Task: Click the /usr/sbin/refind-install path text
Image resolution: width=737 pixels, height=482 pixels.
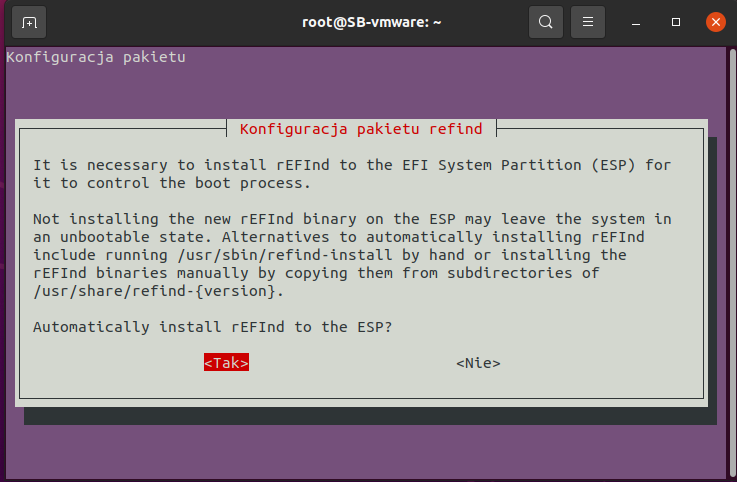Action: coord(210,256)
